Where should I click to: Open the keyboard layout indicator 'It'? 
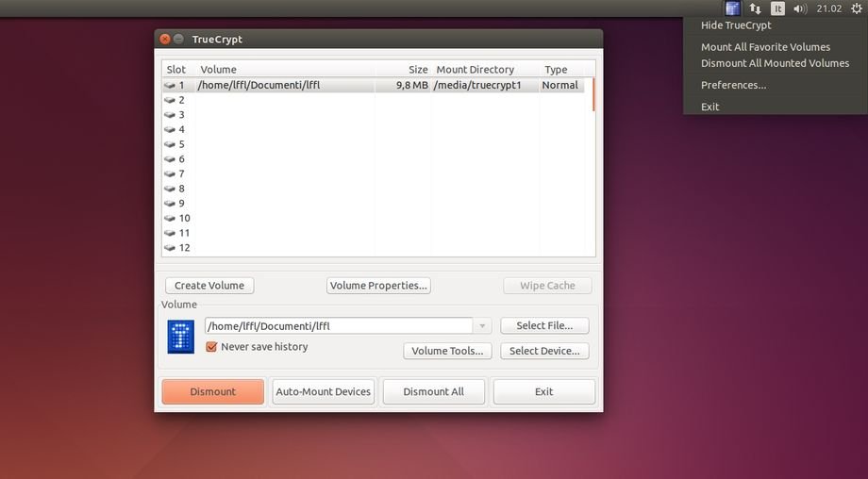777,8
